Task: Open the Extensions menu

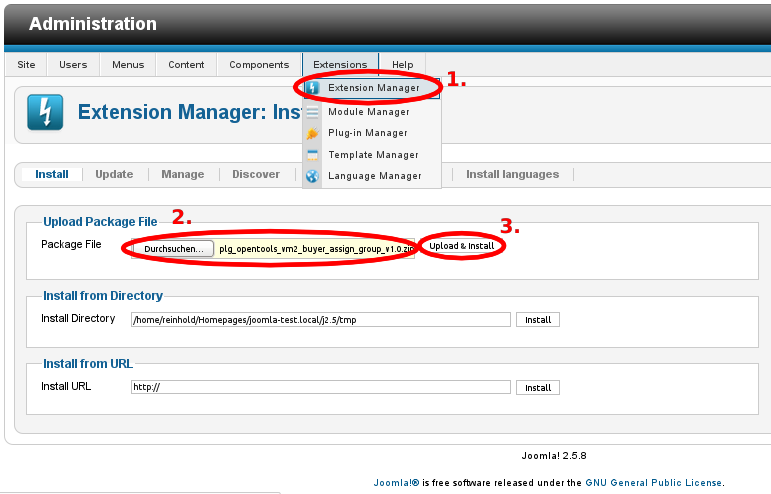Action: click(340, 65)
